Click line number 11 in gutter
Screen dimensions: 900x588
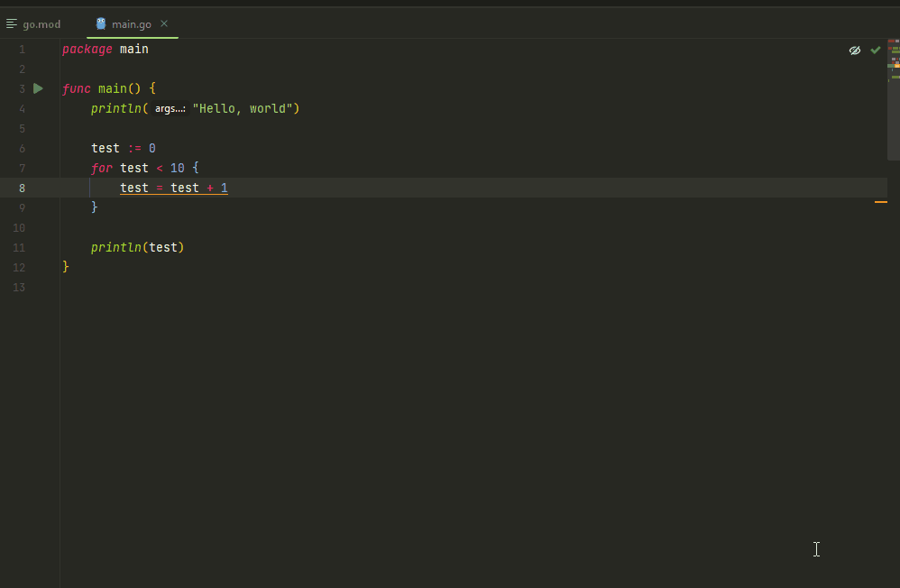(x=19, y=248)
